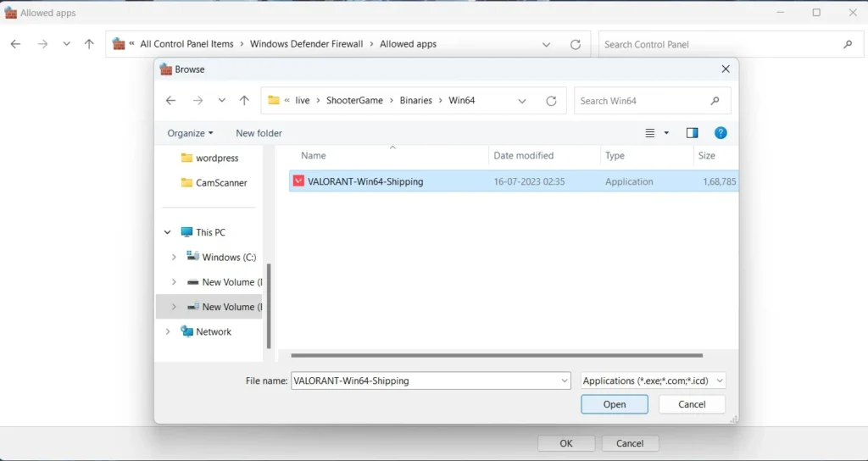This screenshot has width=868, height=461.
Task: Click the firewall icon in Control Panel address bar
Action: (119, 44)
